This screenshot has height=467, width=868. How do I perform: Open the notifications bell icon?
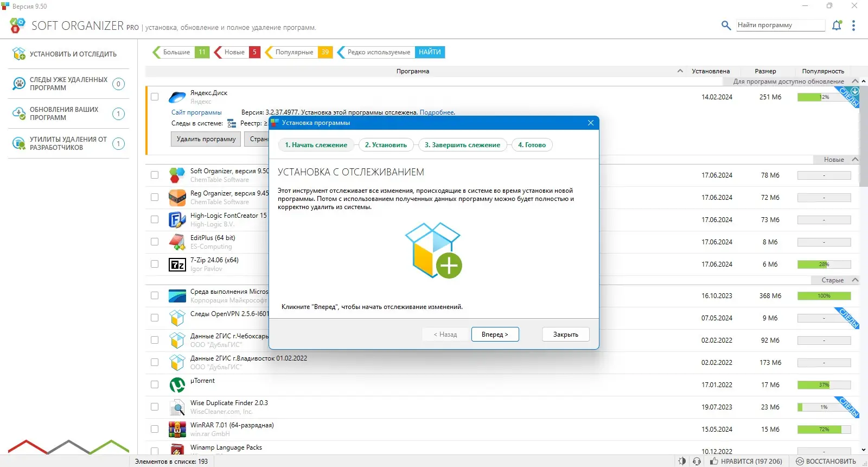[837, 25]
